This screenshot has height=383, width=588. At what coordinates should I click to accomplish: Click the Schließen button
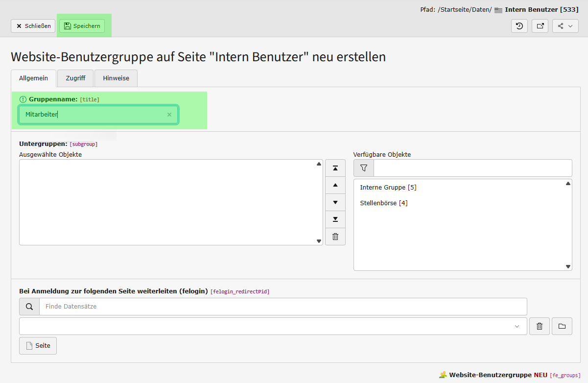pyautogui.click(x=33, y=26)
